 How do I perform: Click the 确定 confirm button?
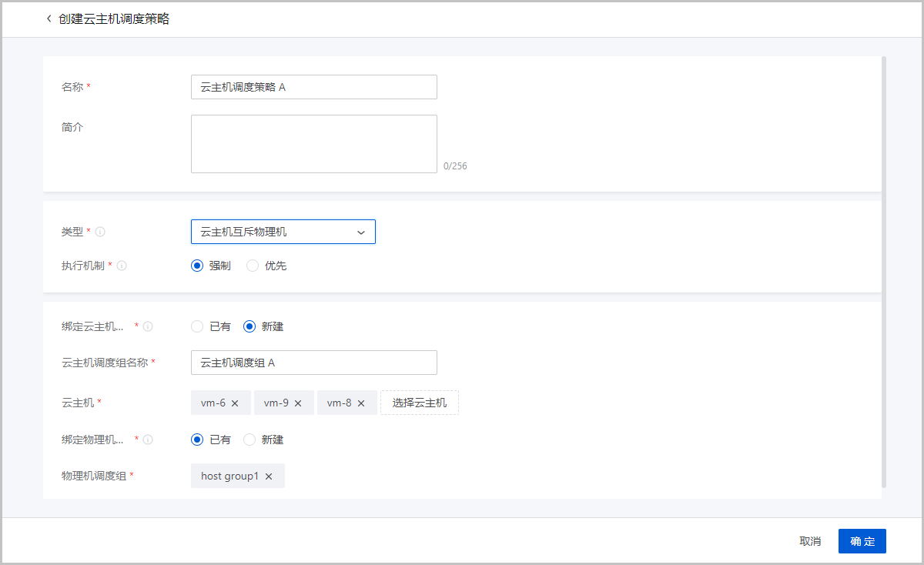point(862,541)
